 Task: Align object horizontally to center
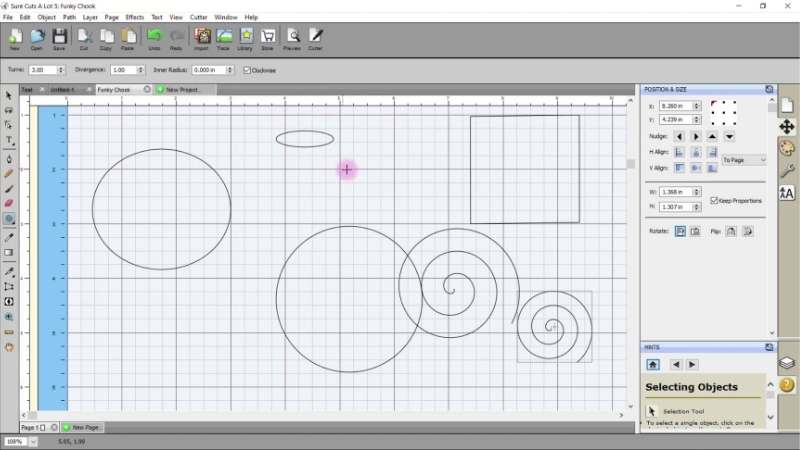point(696,152)
